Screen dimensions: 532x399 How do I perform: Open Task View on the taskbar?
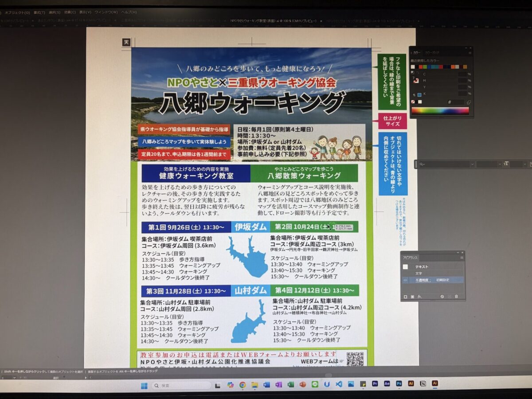pyautogui.click(x=217, y=386)
